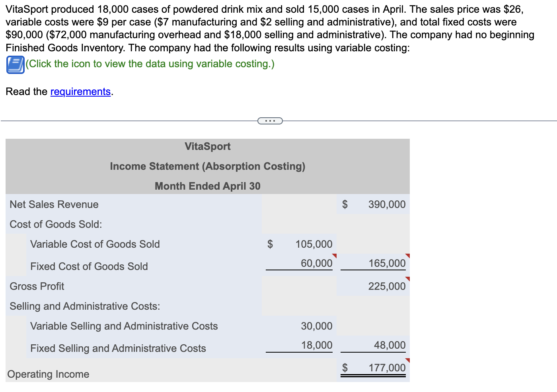
Task: Select the Variable Cost of Goods Sold value 105,000
Action: coord(314,244)
